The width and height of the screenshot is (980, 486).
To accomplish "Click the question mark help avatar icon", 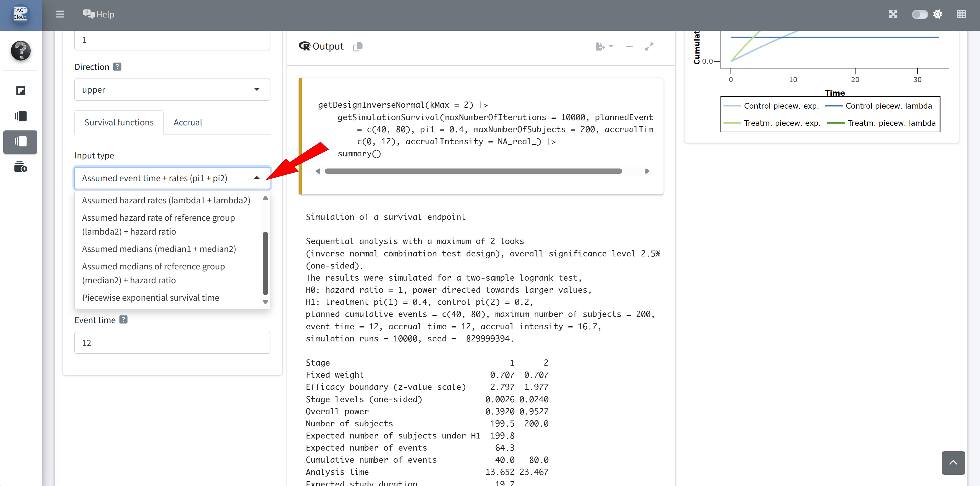I will [21, 50].
